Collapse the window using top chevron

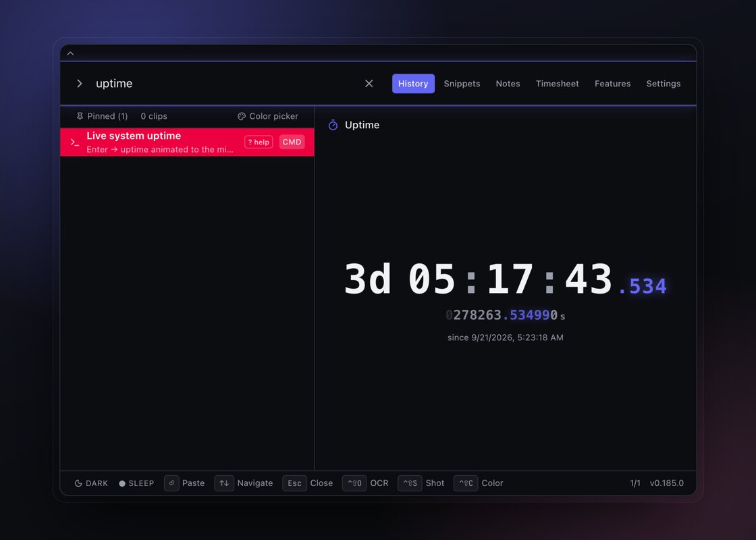click(70, 53)
